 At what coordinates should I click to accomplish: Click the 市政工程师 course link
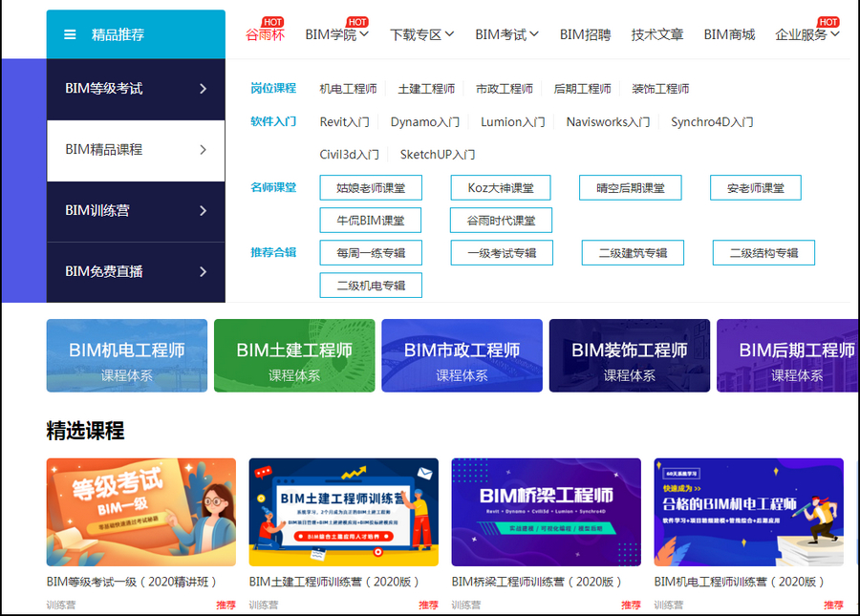coord(504,89)
